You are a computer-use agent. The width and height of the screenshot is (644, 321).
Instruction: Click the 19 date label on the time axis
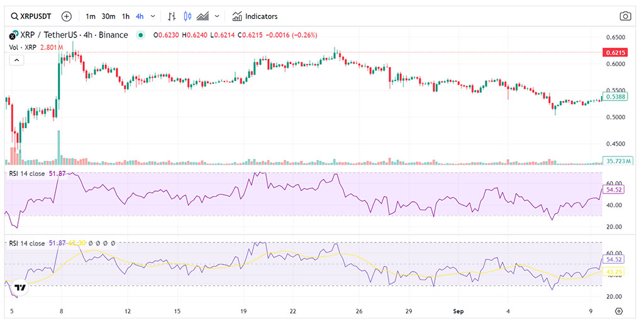243,311
